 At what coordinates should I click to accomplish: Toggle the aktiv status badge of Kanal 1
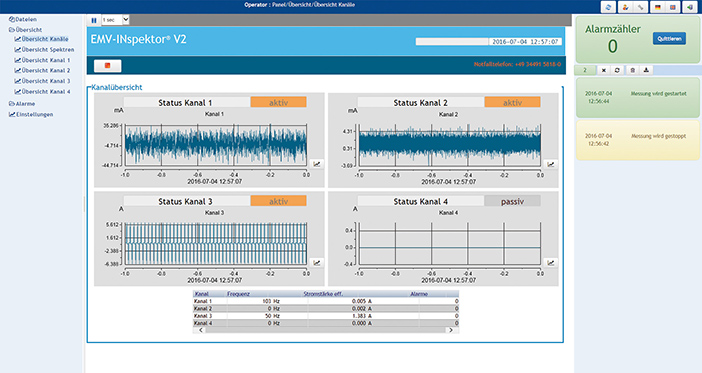tap(278, 103)
